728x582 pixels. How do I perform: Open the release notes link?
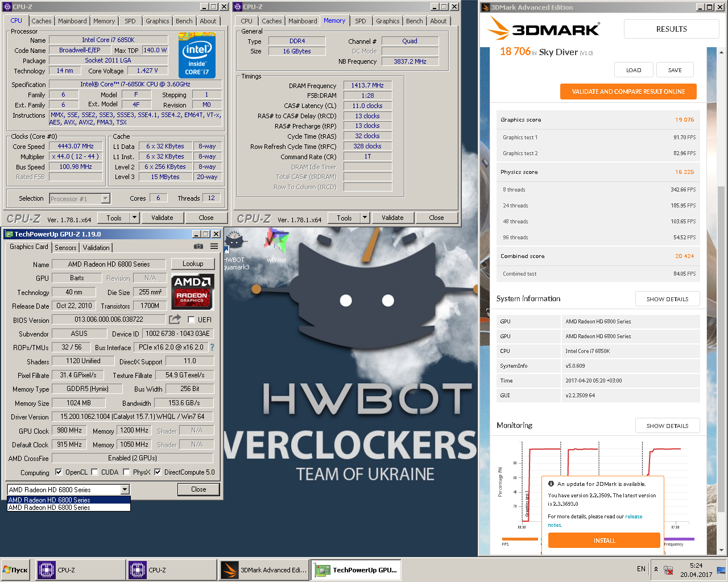[633, 517]
